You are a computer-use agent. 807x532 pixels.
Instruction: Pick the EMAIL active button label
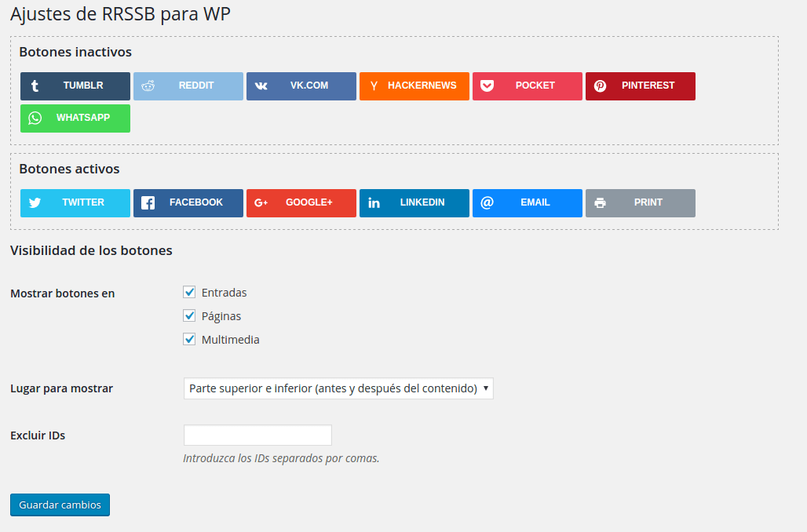click(x=535, y=202)
